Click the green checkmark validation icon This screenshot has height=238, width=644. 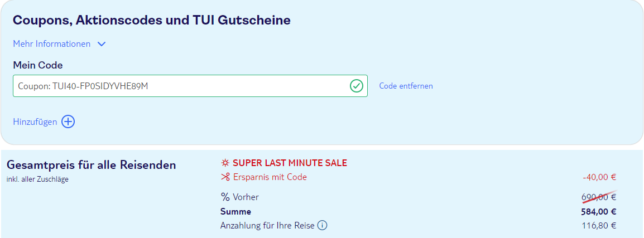(x=356, y=86)
